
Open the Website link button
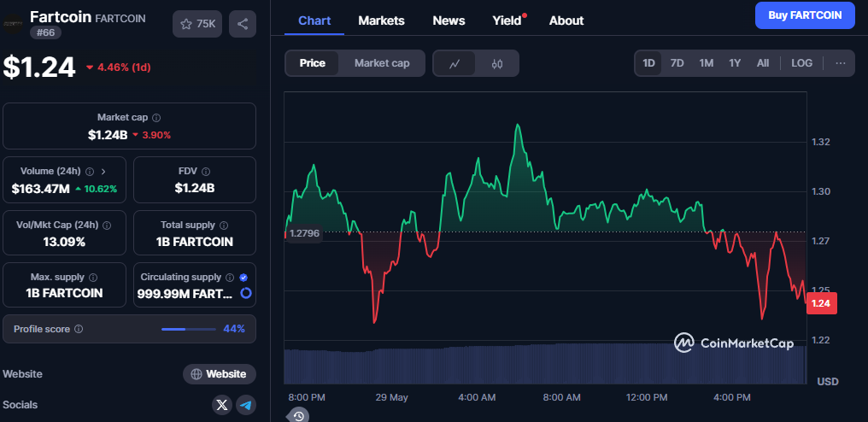click(220, 374)
